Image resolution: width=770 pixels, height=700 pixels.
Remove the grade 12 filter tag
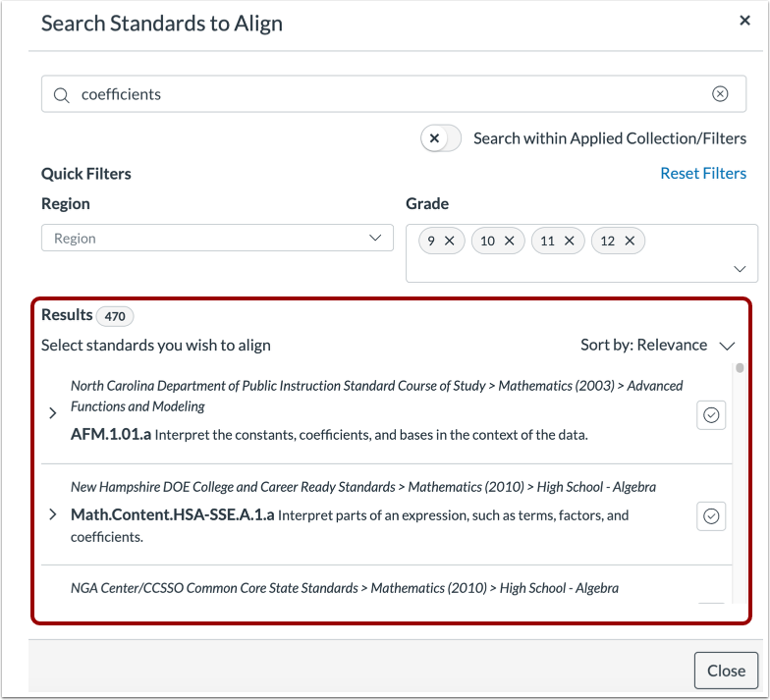630,241
